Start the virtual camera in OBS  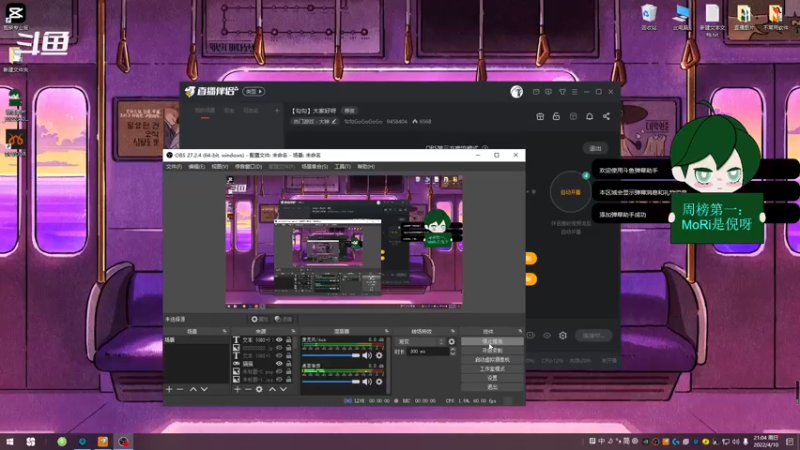(492, 360)
